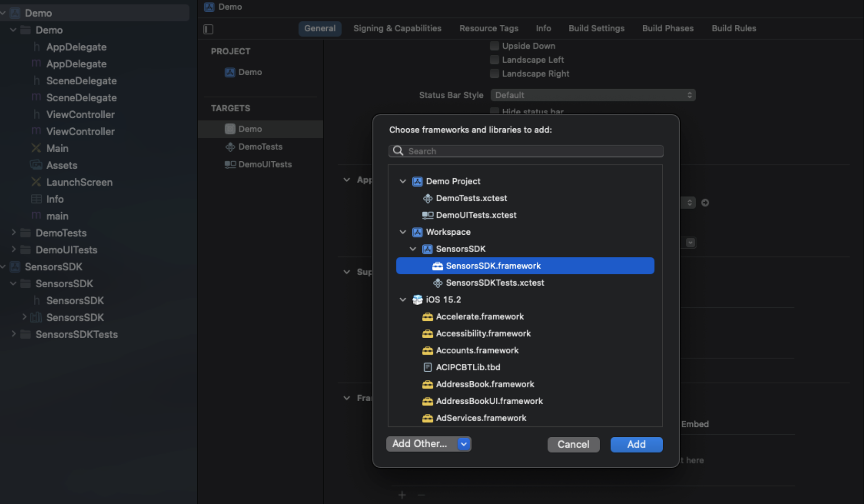Select AdServices.framework in the list
The width and height of the screenshot is (864, 504).
coord(481,418)
